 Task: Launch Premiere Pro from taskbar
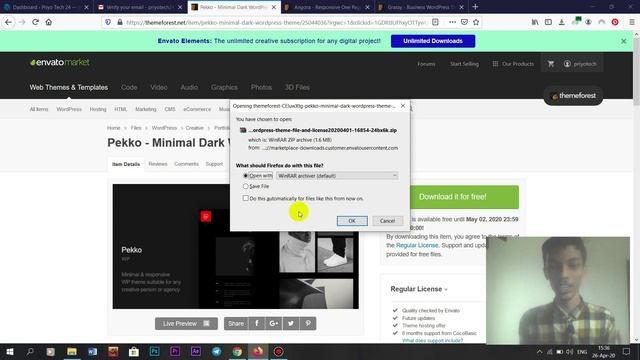tap(175, 351)
